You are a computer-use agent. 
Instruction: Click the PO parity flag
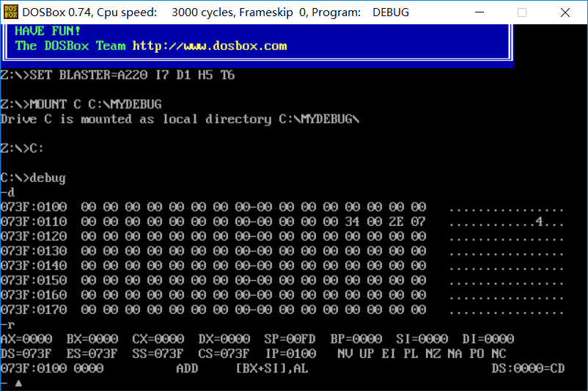[477, 354]
